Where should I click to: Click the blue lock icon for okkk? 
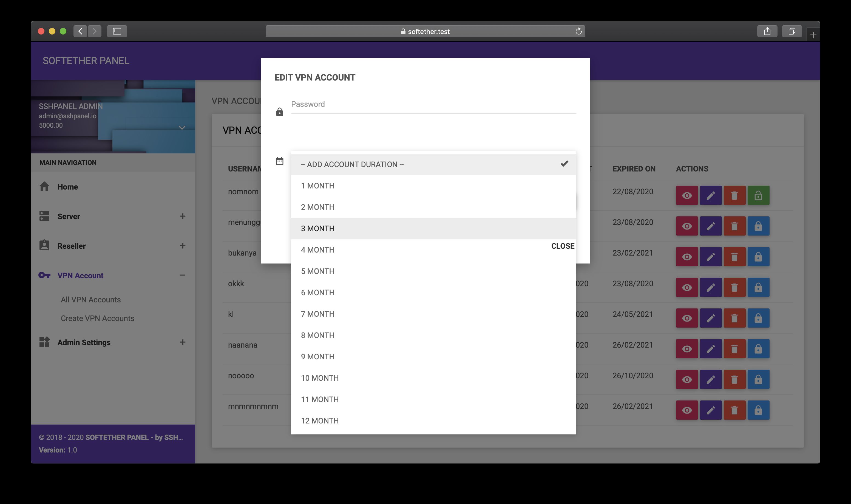[758, 288]
